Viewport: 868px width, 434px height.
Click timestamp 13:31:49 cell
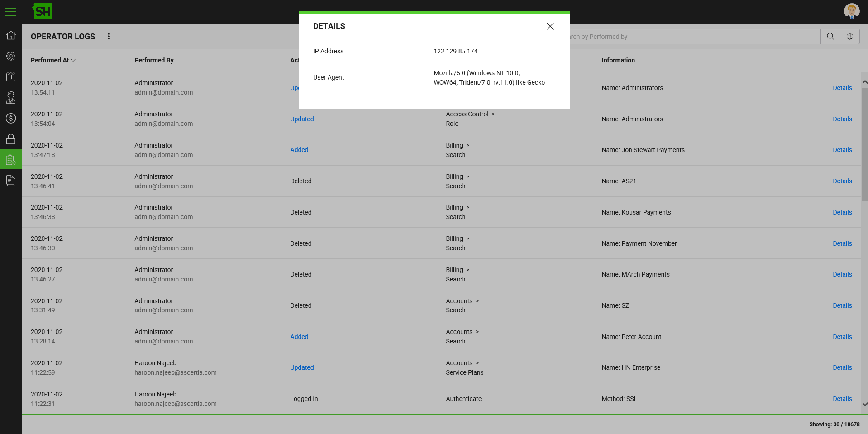pyautogui.click(x=43, y=310)
